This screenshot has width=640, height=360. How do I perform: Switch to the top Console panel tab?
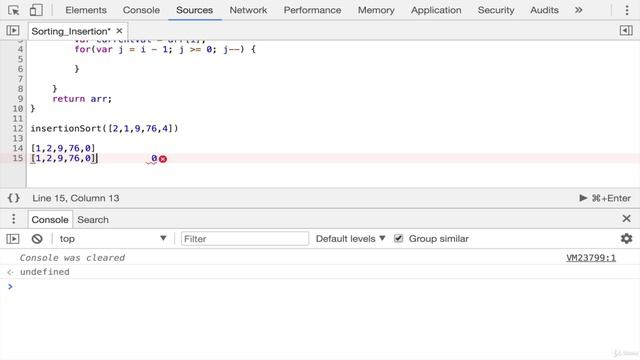141,10
